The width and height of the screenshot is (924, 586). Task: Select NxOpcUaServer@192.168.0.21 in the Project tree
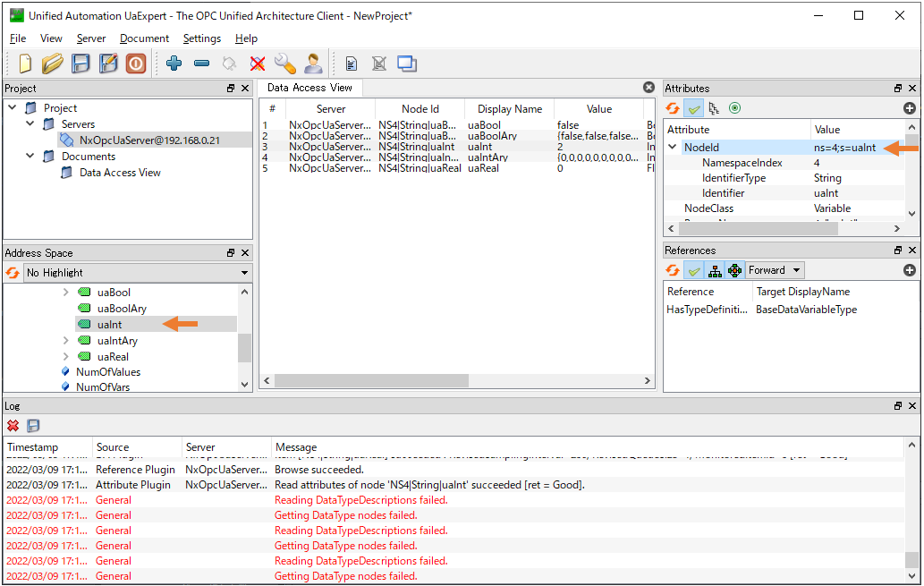[150, 140]
